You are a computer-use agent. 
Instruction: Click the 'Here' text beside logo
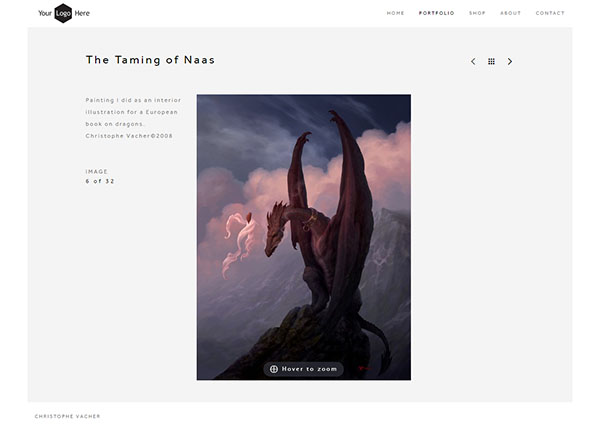(x=82, y=13)
